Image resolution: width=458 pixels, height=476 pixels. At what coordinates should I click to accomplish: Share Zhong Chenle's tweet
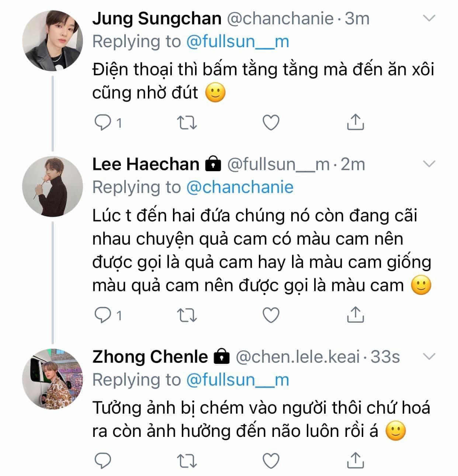coord(355,460)
